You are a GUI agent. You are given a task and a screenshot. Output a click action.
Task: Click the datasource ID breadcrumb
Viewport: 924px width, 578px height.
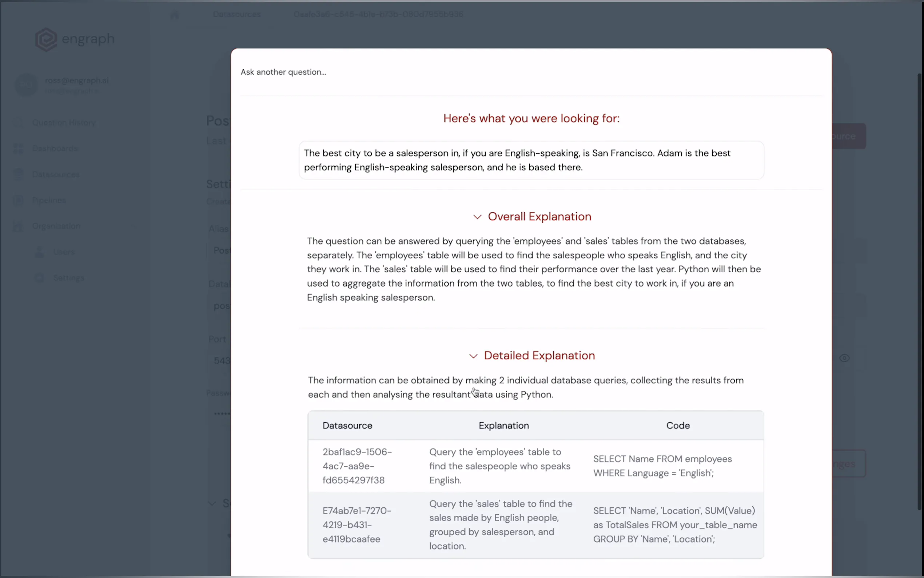[378, 15]
